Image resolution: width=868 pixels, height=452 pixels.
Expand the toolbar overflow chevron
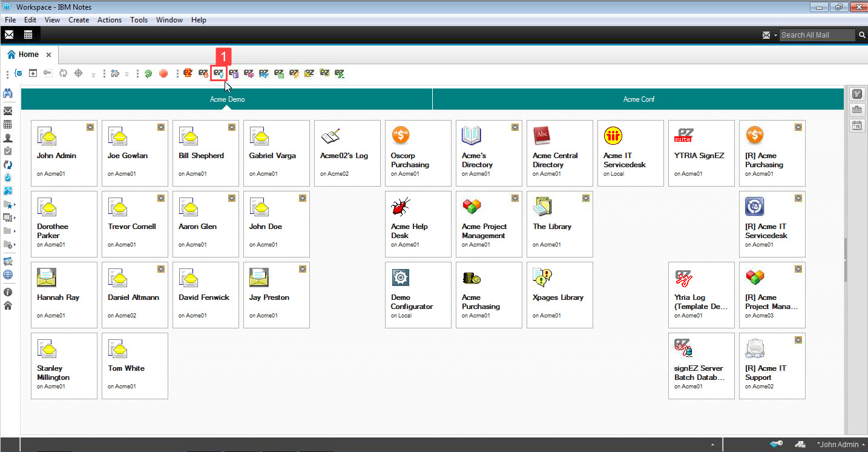coord(93,75)
